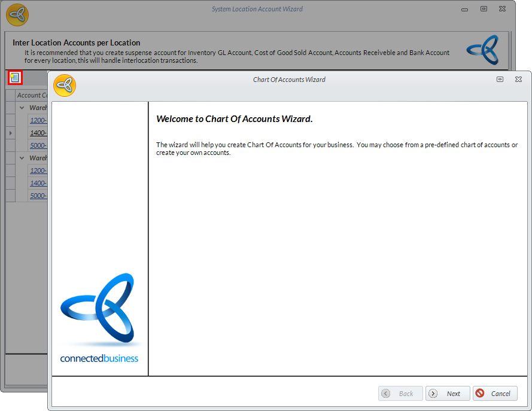Click the large connectedbusiness logo in wizard sidebar
Image resolution: width=532 pixels, height=411 pixels.
tap(99, 317)
